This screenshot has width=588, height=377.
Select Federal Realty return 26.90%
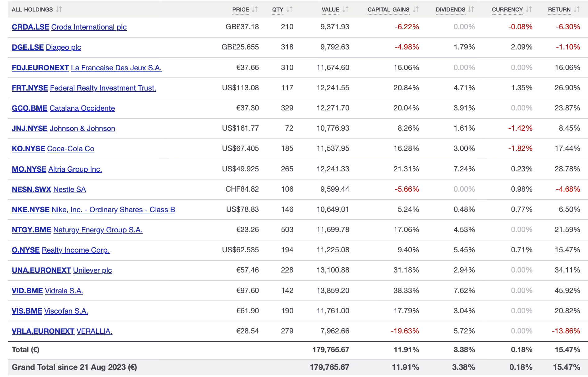(x=567, y=88)
